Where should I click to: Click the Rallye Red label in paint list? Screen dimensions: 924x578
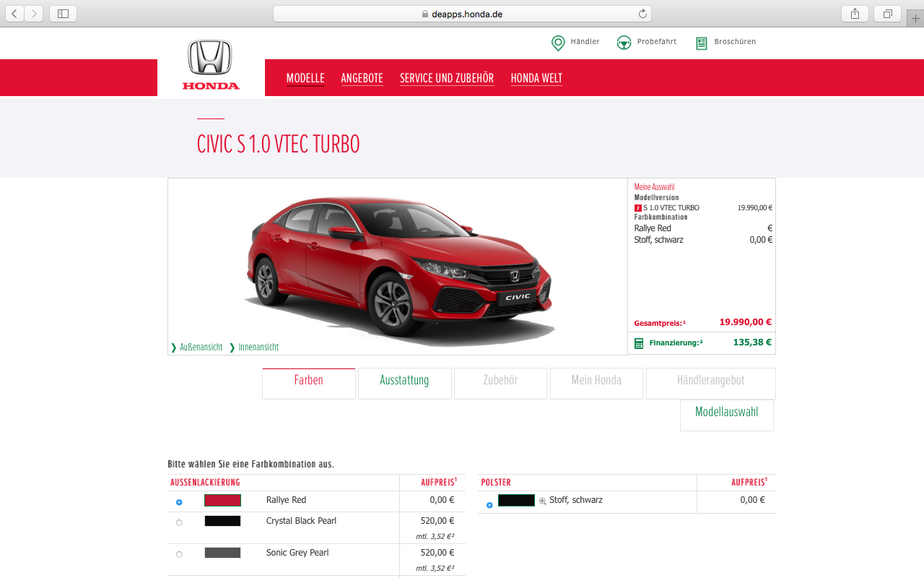pyautogui.click(x=286, y=500)
